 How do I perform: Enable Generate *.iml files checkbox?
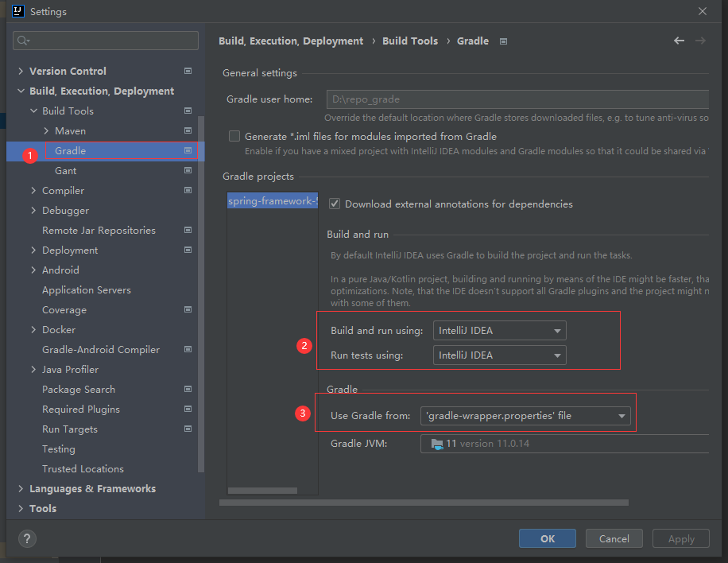pyautogui.click(x=234, y=136)
